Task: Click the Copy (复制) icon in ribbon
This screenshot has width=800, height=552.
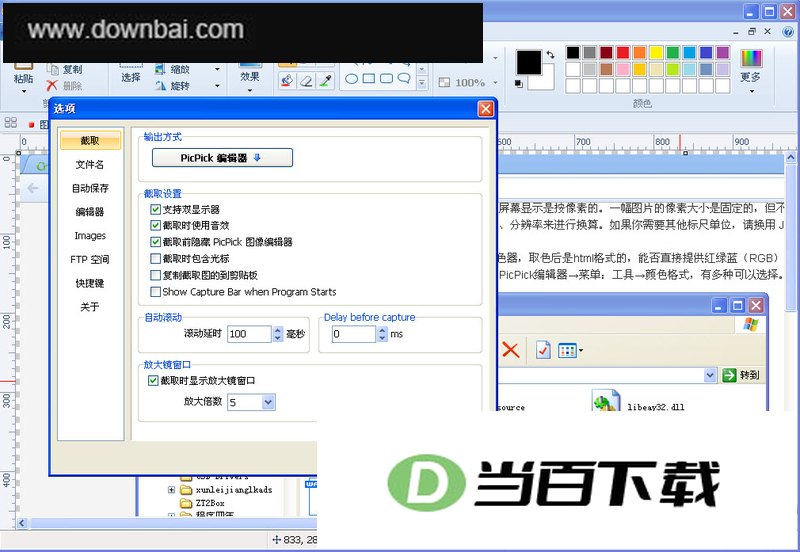Action: pos(53,69)
